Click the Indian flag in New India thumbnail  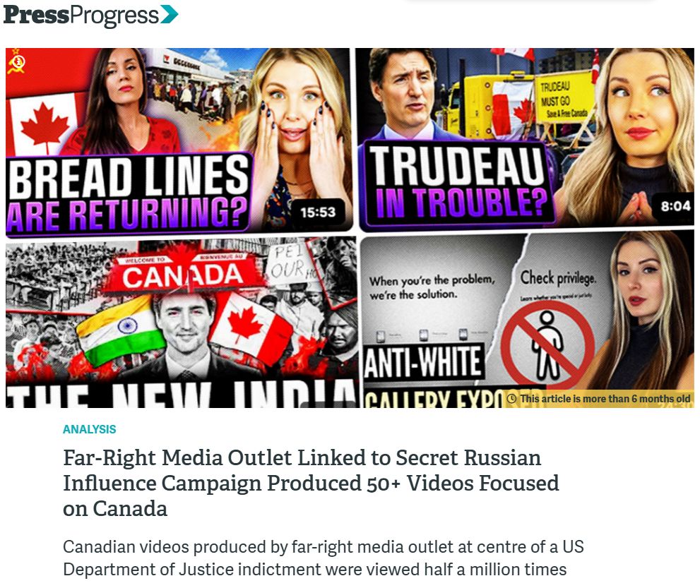(121, 330)
